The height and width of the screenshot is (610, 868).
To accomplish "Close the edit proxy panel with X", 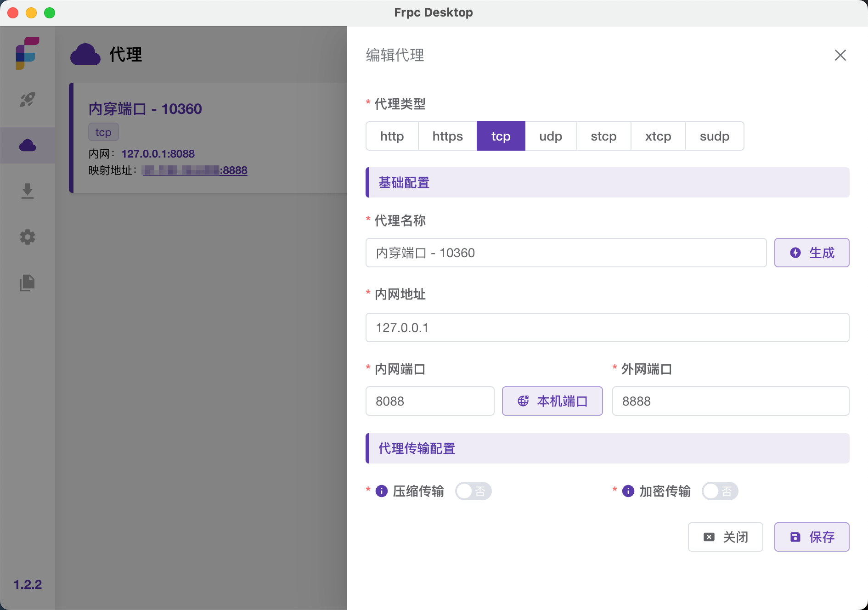I will tap(840, 55).
